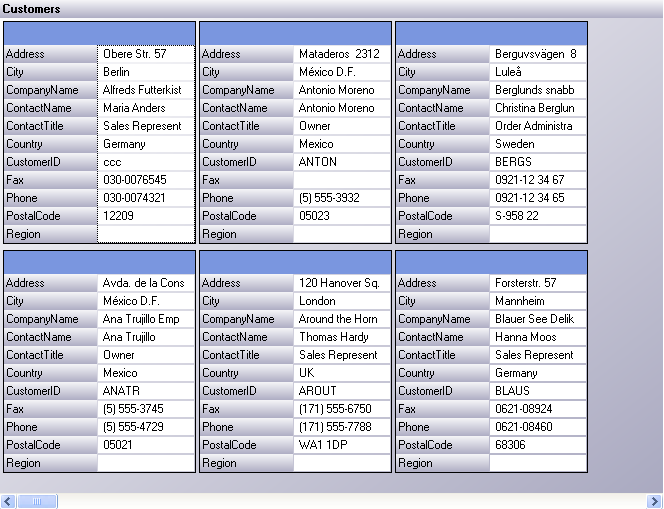Click the Fax value '0921-12 34 67'

pyautogui.click(x=538, y=180)
